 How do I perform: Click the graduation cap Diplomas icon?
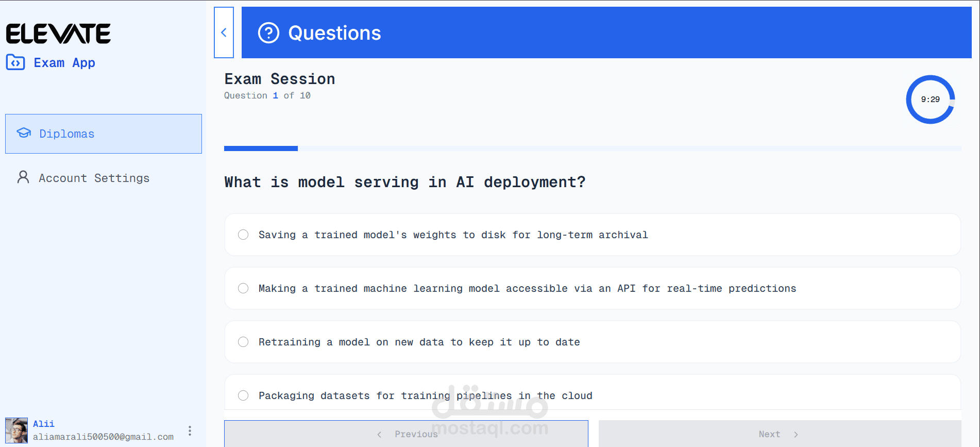pos(24,133)
